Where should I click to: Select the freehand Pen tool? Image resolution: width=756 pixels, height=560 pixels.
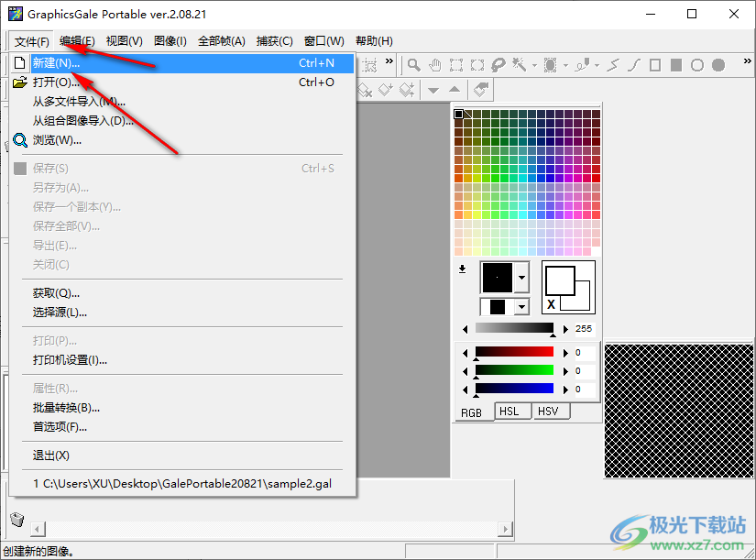click(582, 65)
